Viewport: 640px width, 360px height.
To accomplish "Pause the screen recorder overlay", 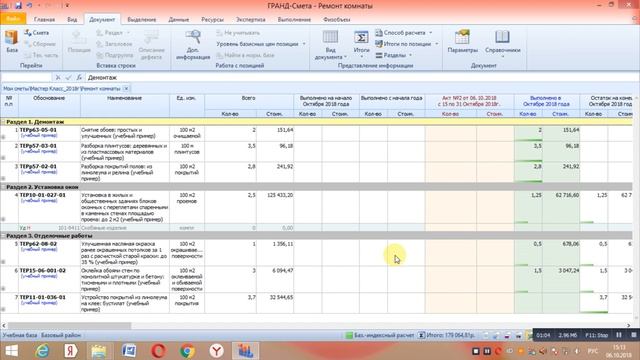I will coord(619,335).
